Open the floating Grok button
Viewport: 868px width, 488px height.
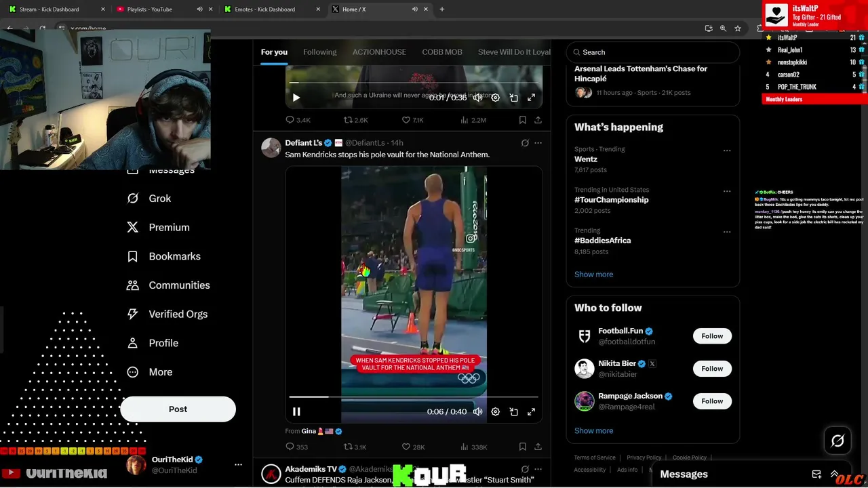pyautogui.click(x=837, y=441)
